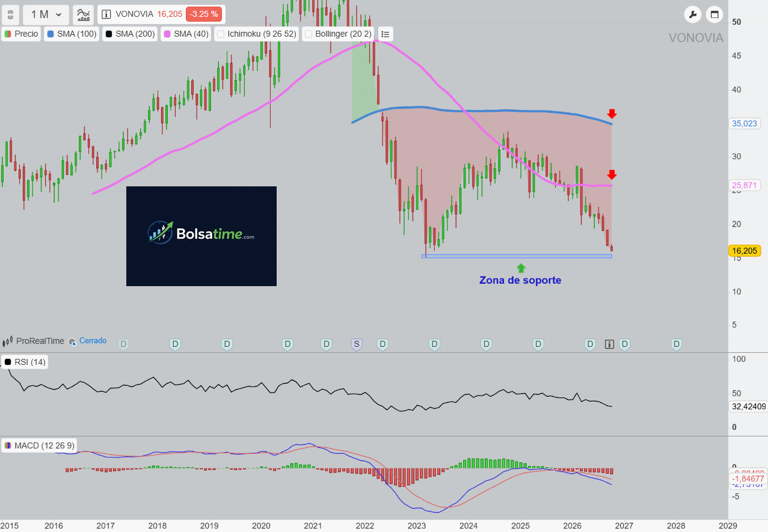
Task: Click the Precio red-green color swatch
Action: tap(8, 34)
